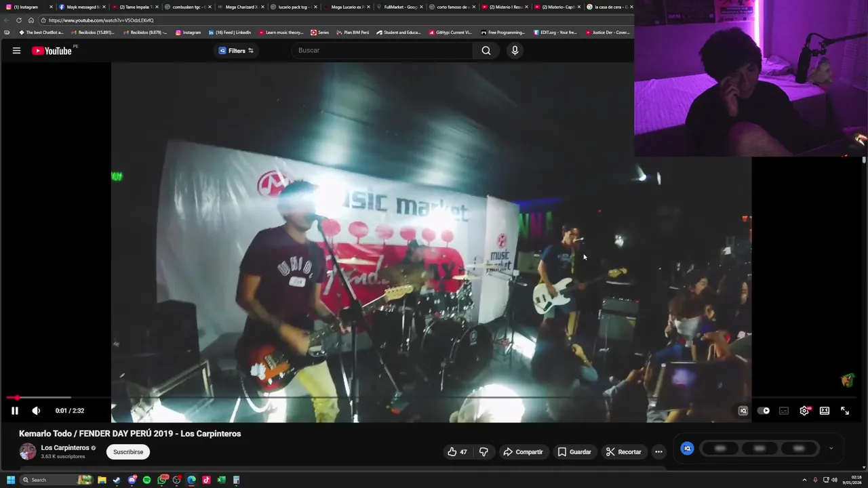868x488 pixels.
Task: Open the Justice Der bookmark
Action: point(608,33)
